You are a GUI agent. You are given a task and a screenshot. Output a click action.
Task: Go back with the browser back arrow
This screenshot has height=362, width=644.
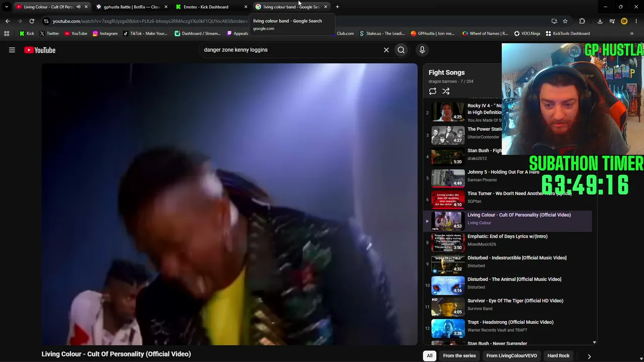coord(8,21)
